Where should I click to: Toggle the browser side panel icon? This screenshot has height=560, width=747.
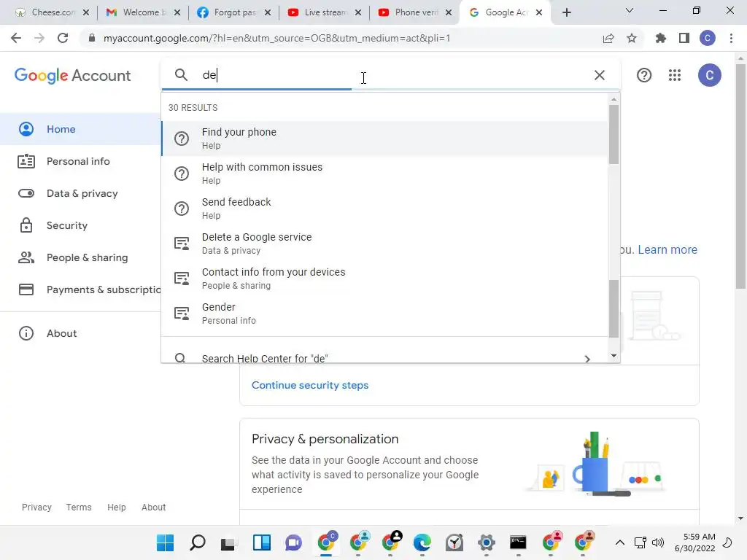click(684, 38)
